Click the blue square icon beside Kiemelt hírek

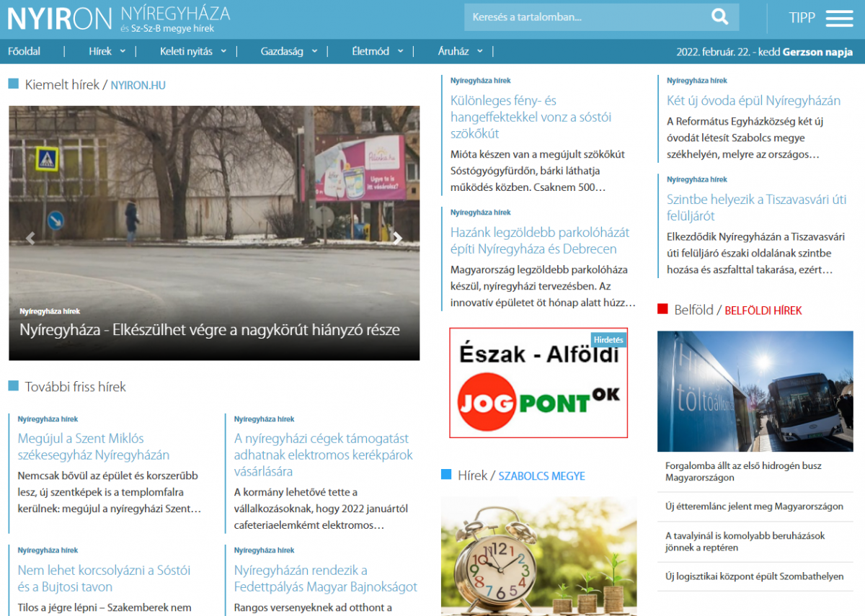click(x=12, y=84)
